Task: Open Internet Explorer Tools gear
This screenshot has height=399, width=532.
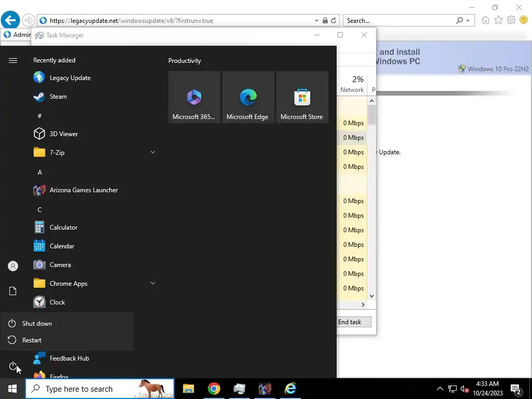Action: tap(511, 20)
